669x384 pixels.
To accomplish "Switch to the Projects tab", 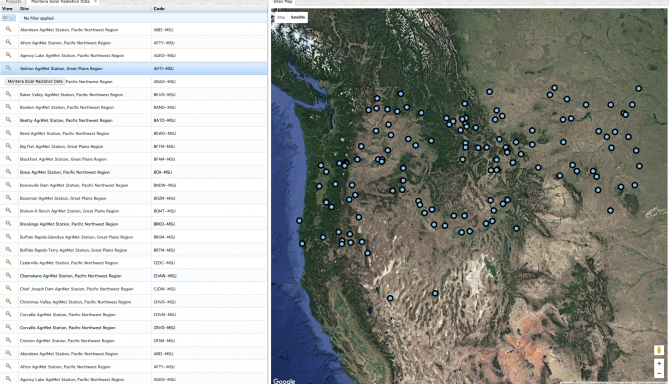I will [13, 2].
